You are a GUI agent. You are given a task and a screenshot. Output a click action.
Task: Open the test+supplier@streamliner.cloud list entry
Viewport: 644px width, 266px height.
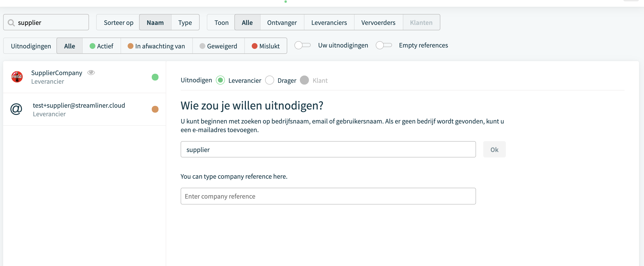[84, 109]
